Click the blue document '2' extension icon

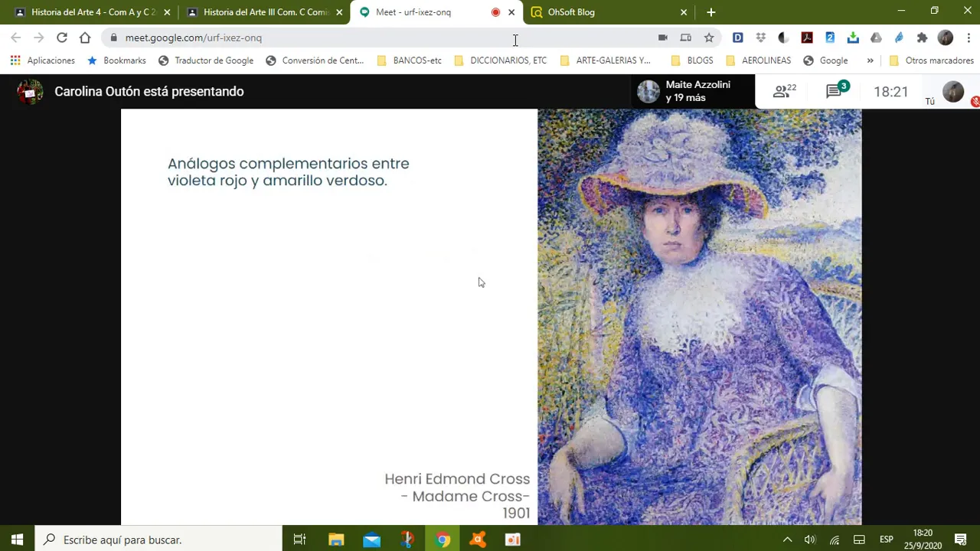[x=830, y=37]
